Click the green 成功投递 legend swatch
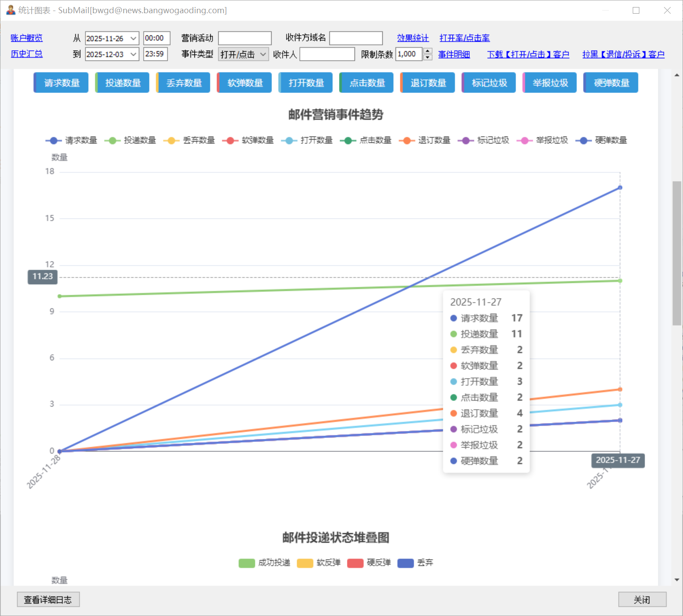This screenshot has width=683, height=616. coord(246,563)
